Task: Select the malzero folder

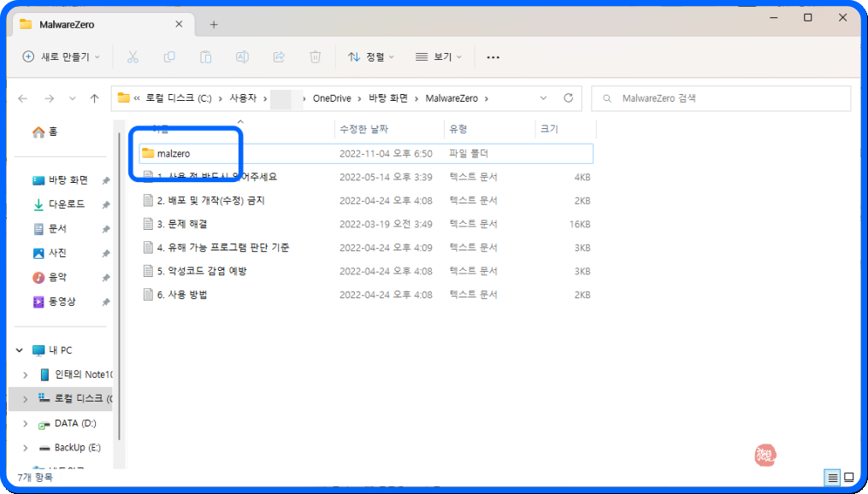Action: [x=366, y=154]
